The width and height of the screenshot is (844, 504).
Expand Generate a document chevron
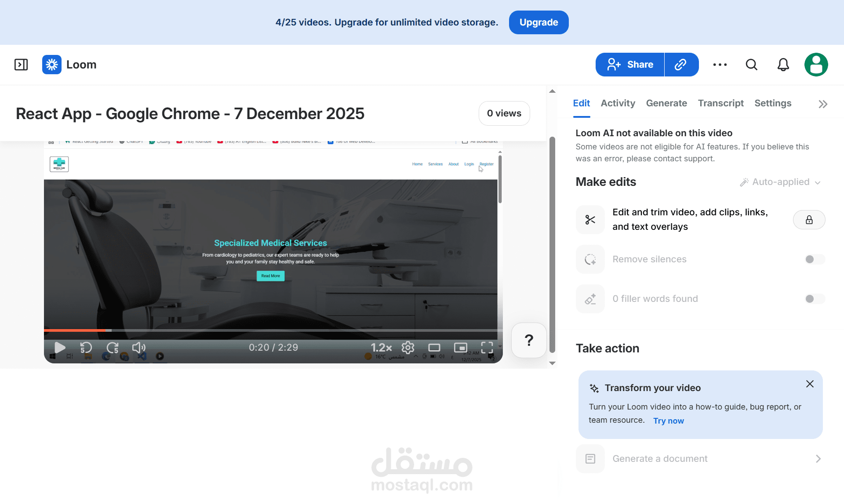[x=818, y=459]
